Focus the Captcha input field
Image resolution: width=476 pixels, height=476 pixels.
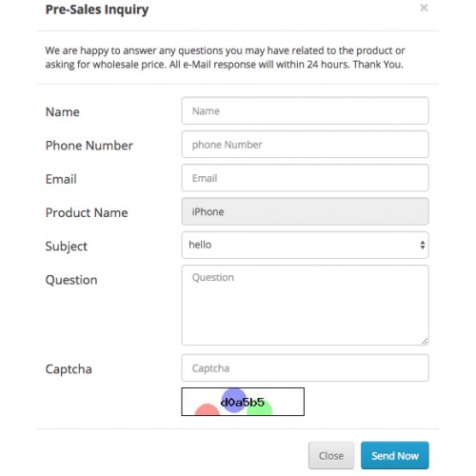[305, 368]
